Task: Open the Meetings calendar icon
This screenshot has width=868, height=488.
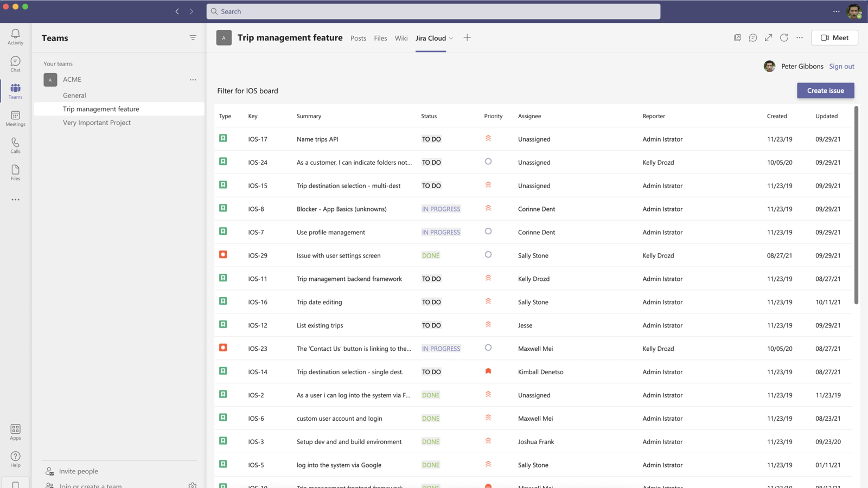Action: point(15,118)
